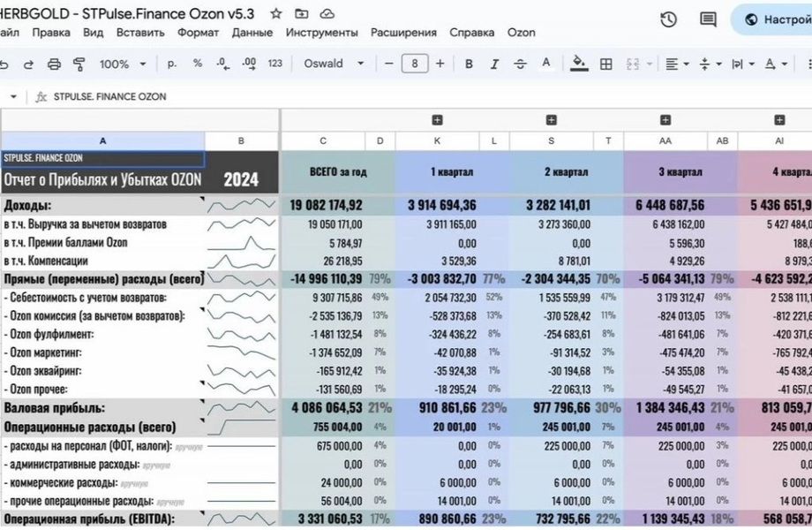Screen dimensions: 812x530
Task: Click the merge cells icon
Action: [x=632, y=64]
